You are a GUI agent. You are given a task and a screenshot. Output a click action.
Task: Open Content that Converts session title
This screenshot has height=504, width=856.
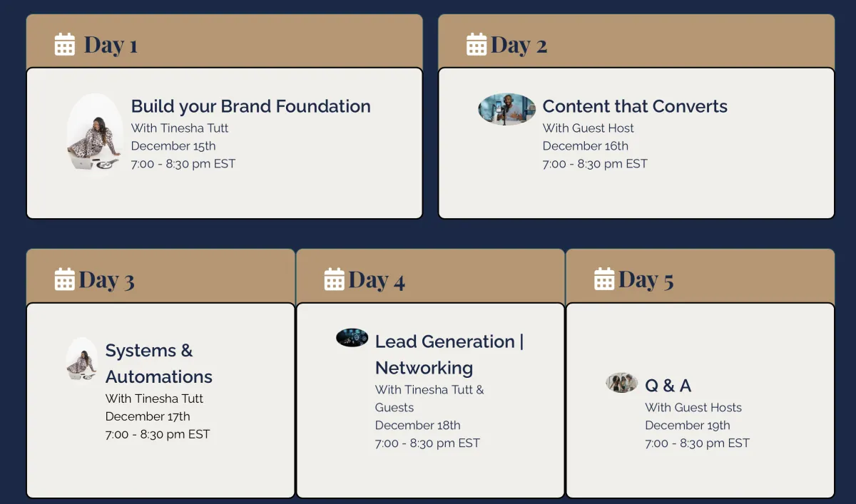(x=635, y=106)
